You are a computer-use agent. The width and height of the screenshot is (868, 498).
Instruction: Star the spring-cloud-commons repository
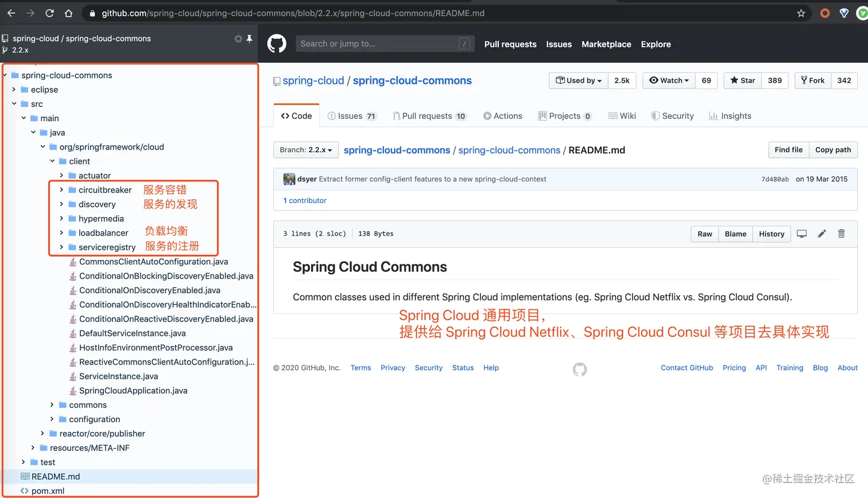(742, 80)
